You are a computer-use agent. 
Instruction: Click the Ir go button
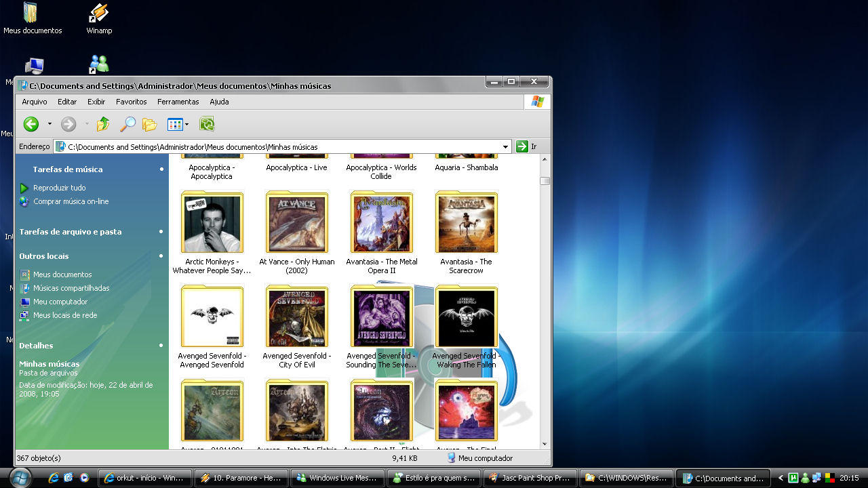(526, 146)
